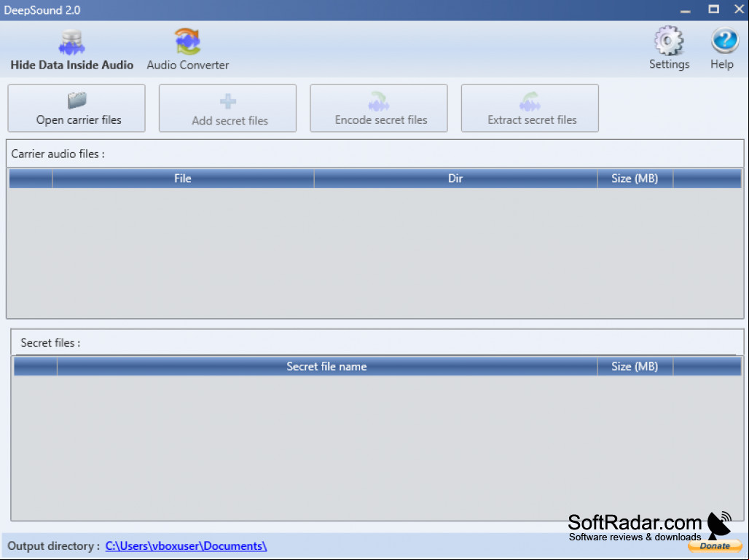
Task: Click the Output directory label
Action: (x=53, y=546)
